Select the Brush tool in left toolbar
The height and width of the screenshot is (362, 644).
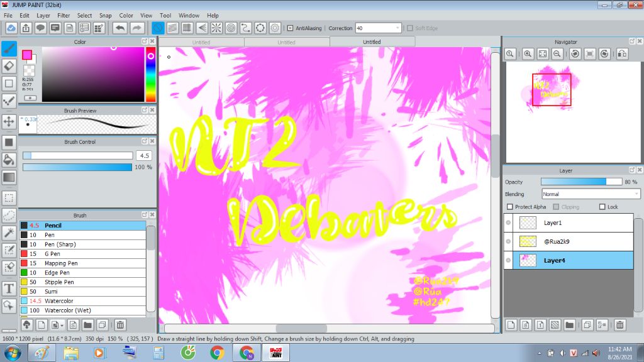click(9, 48)
